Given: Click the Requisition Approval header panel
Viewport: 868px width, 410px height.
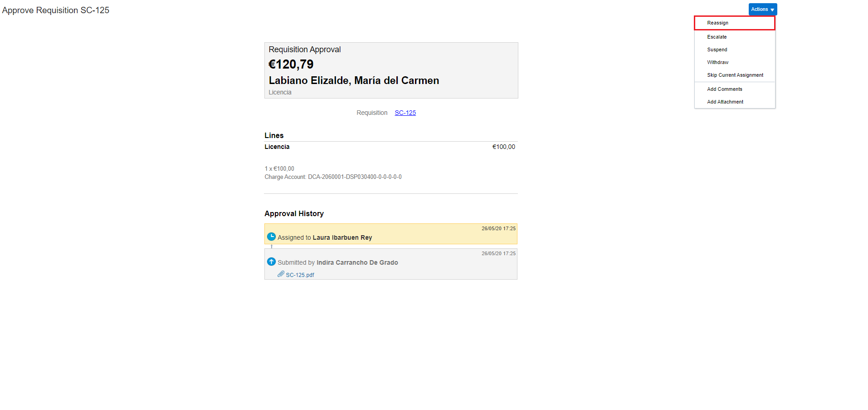Looking at the screenshot, I should pyautogui.click(x=391, y=70).
